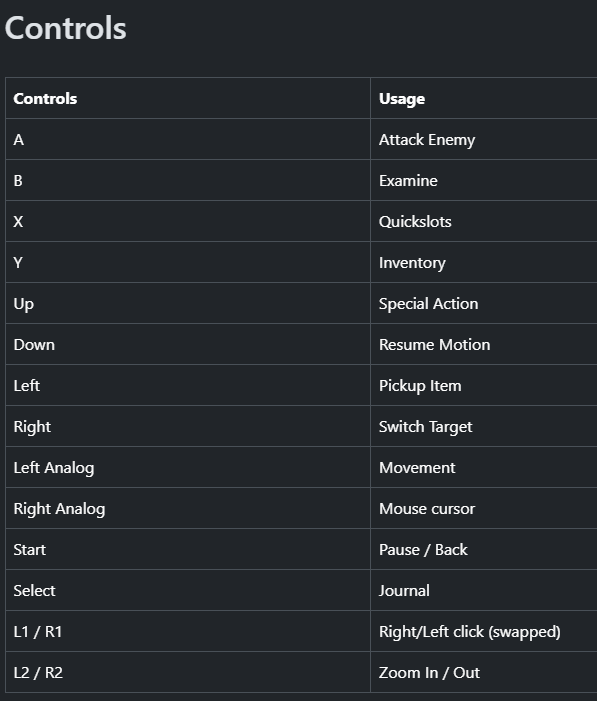Select the Quickslots table cell
This screenshot has width=597, height=701.
[x=484, y=221]
